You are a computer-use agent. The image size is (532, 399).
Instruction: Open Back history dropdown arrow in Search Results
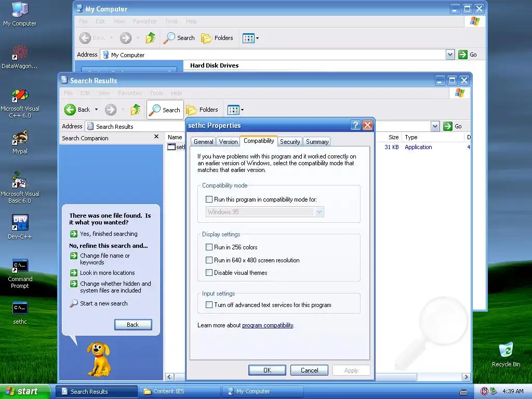click(x=96, y=110)
